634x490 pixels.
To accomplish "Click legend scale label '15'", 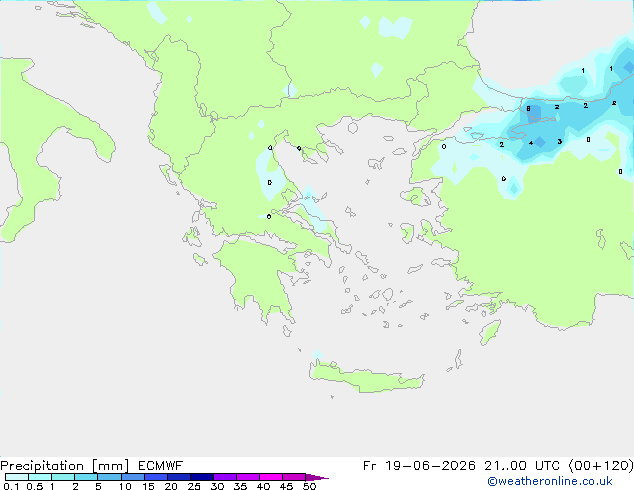I will point(148,486).
